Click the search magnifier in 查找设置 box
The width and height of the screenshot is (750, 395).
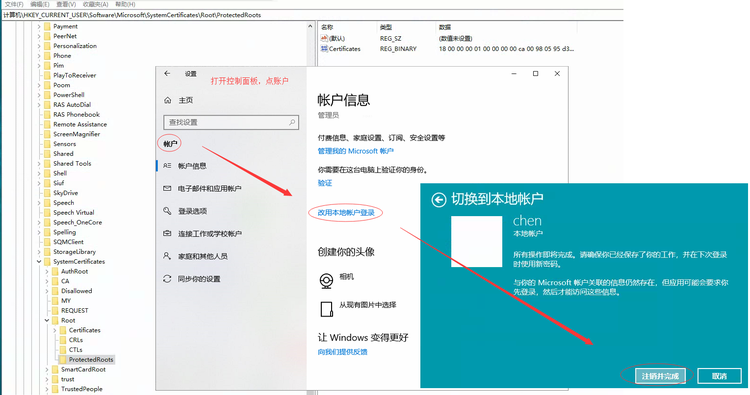coord(292,122)
